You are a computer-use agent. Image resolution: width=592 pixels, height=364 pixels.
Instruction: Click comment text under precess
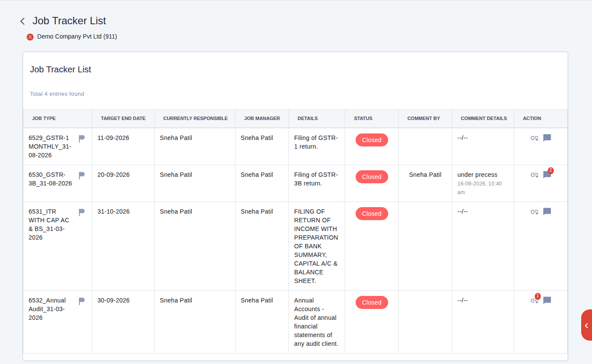point(478,175)
